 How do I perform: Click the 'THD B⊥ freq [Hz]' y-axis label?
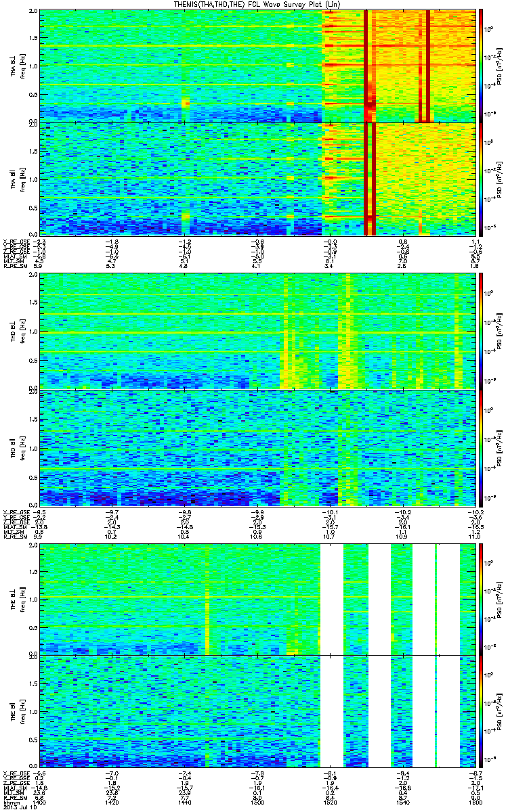[x=18, y=332]
